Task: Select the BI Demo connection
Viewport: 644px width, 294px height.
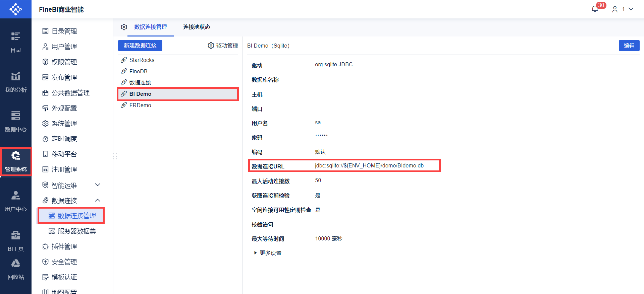Action: coord(178,94)
